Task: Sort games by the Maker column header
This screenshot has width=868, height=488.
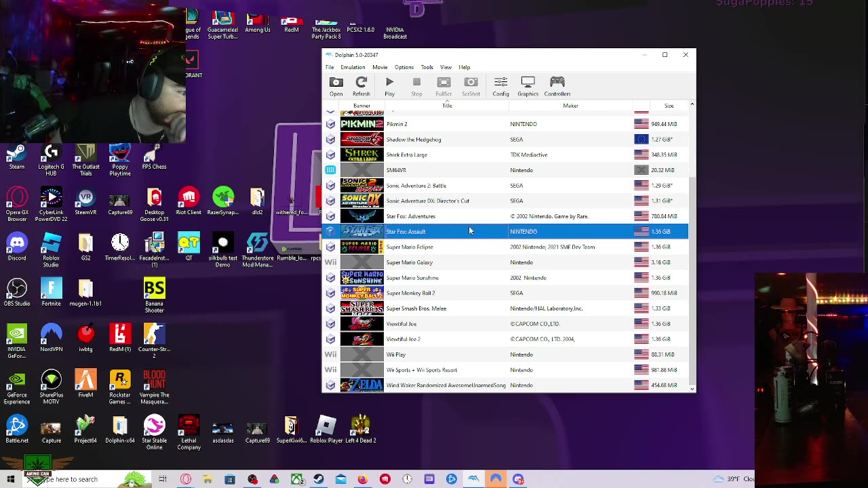Action: click(570, 106)
